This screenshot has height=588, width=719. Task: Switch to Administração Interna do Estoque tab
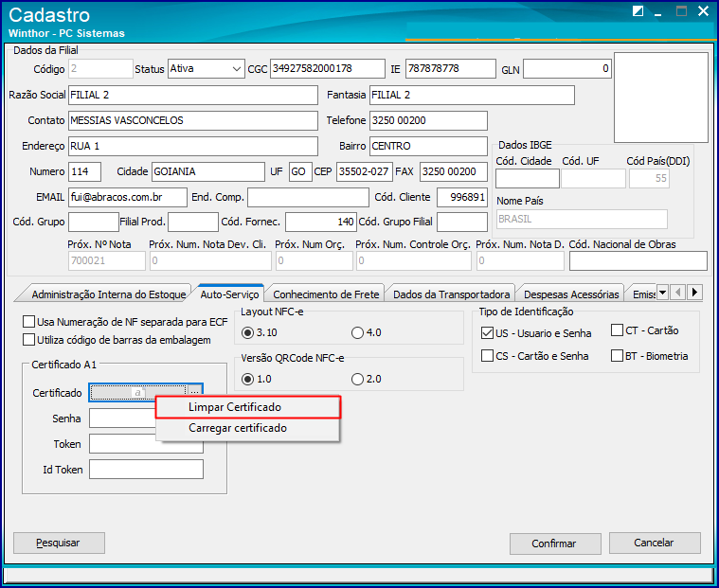click(108, 294)
